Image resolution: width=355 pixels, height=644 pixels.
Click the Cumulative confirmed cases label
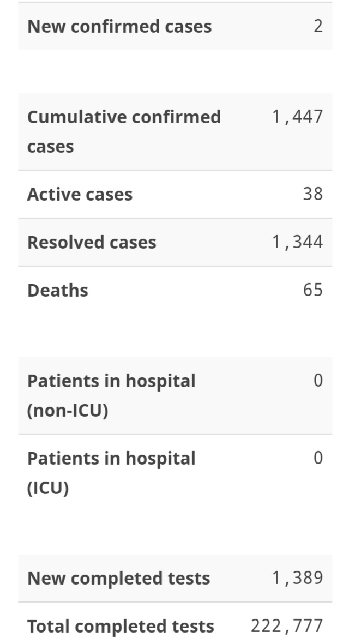[x=124, y=131]
